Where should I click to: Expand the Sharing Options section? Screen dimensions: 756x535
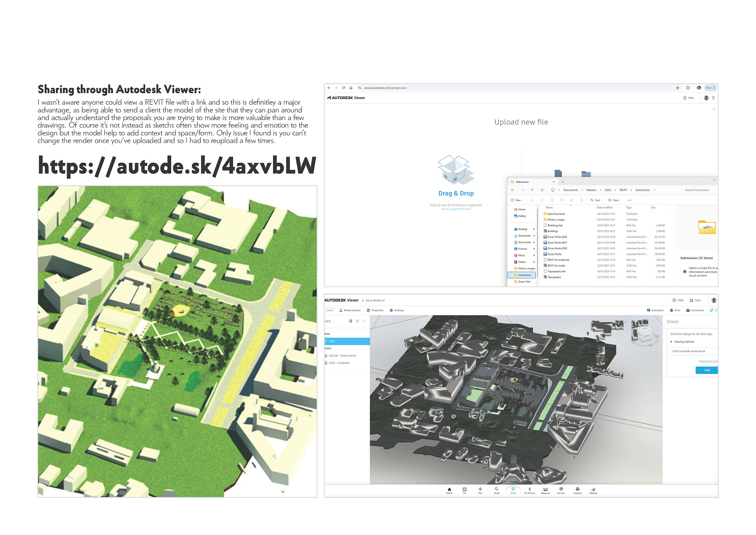tap(684, 342)
